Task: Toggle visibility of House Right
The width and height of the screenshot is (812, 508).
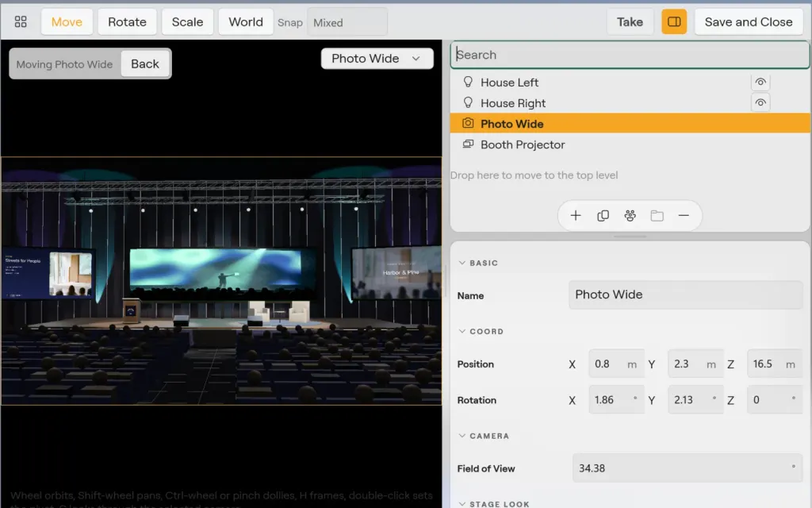Action: [x=760, y=102]
